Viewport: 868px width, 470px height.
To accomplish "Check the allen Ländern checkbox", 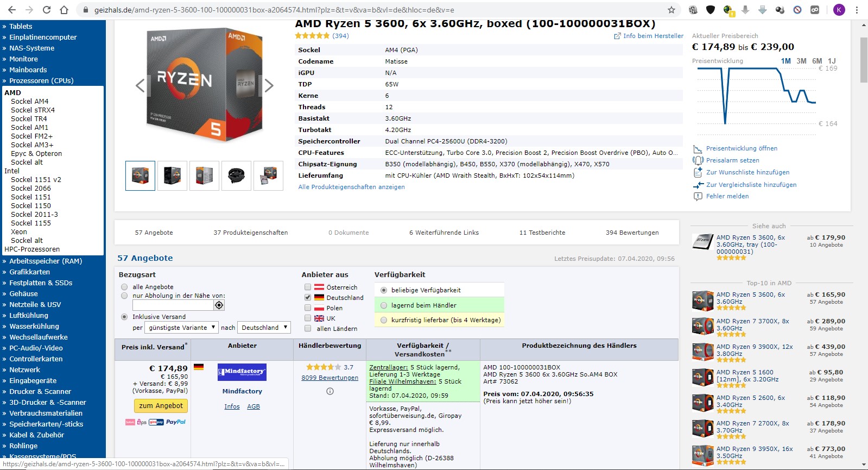I will 308,329.
